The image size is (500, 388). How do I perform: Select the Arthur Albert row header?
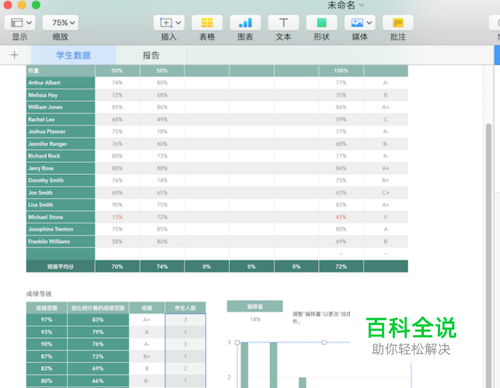click(60, 83)
